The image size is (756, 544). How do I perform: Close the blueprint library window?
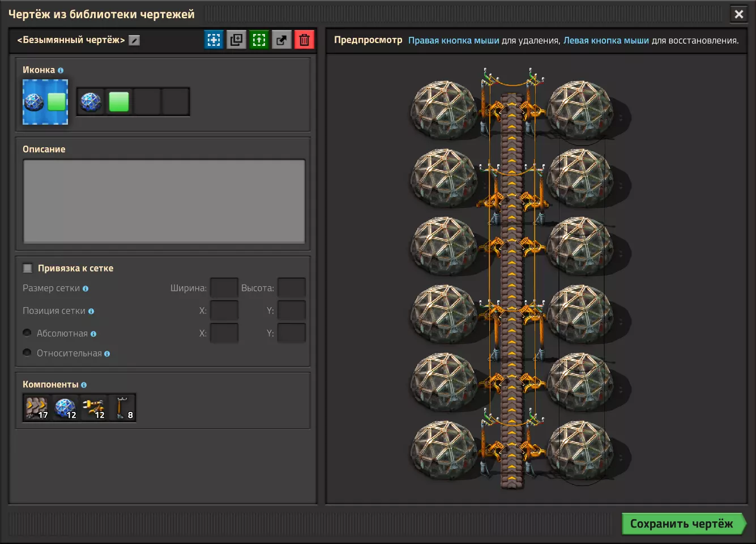point(739,14)
